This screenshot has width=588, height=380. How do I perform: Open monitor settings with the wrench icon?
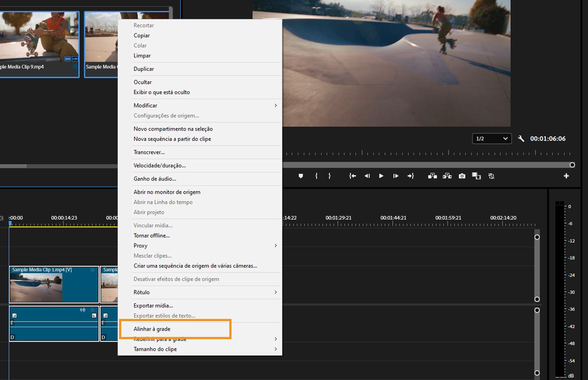coord(521,139)
